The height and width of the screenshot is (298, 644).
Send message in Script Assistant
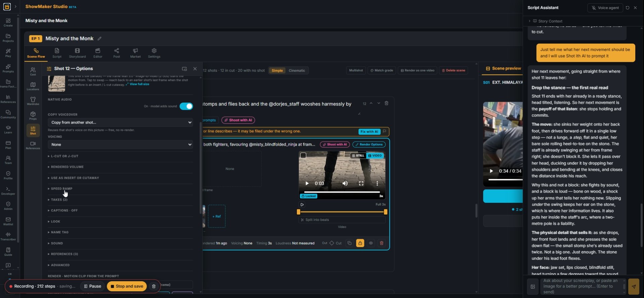click(634, 286)
